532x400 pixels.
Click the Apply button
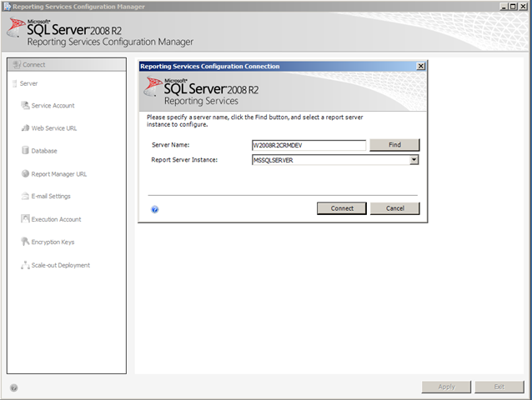point(446,387)
